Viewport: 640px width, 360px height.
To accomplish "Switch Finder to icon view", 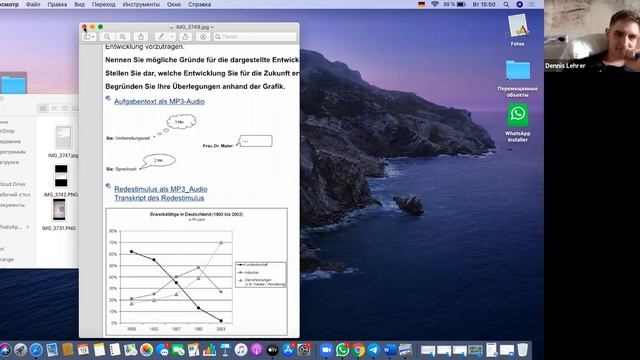I will (43, 108).
